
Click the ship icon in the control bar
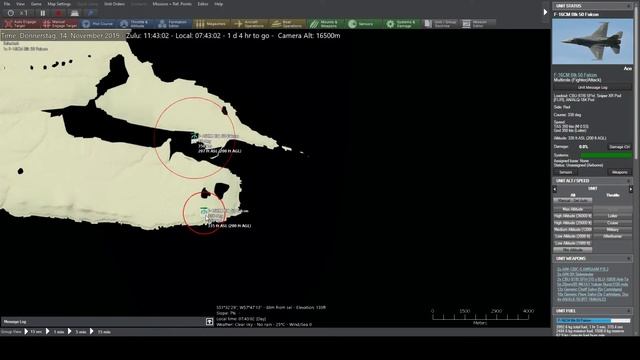pos(75,13)
